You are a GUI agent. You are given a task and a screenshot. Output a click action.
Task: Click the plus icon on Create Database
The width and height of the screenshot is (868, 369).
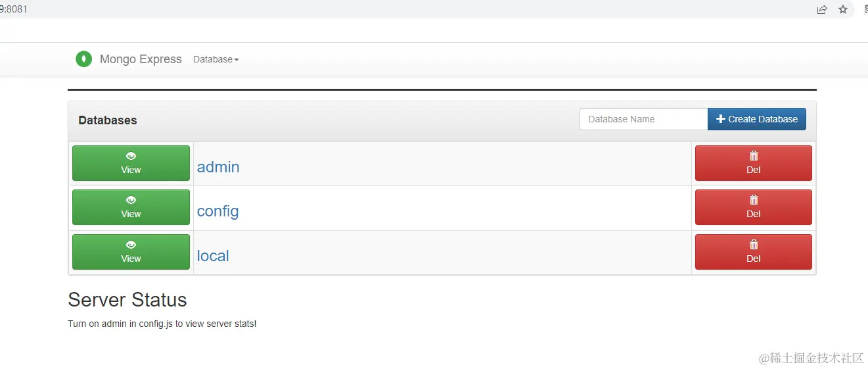click(720, 119)
